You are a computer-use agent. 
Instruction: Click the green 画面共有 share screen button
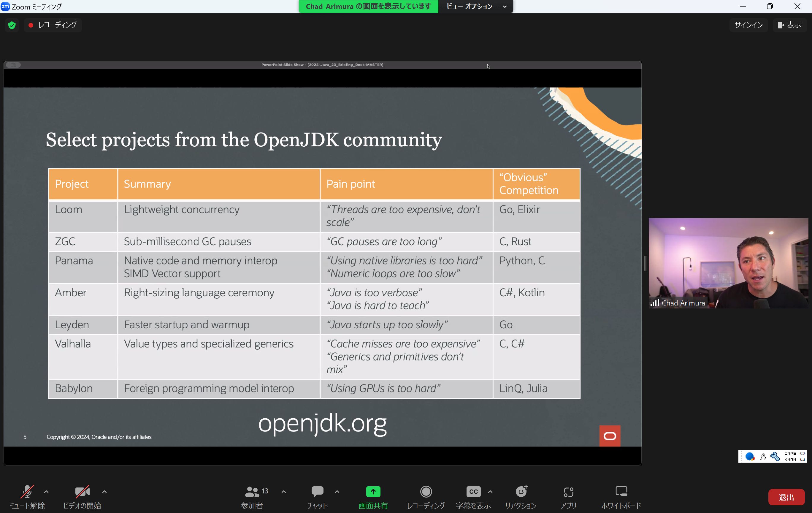[373, 497]
